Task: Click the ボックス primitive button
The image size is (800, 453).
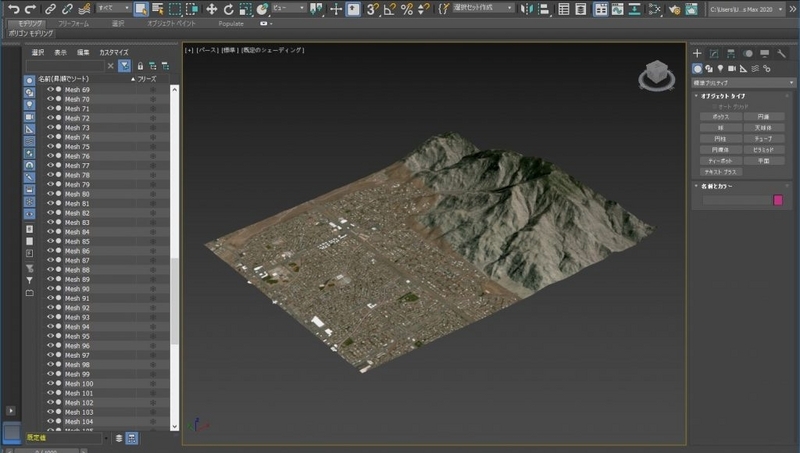Action: click(719, 117)
